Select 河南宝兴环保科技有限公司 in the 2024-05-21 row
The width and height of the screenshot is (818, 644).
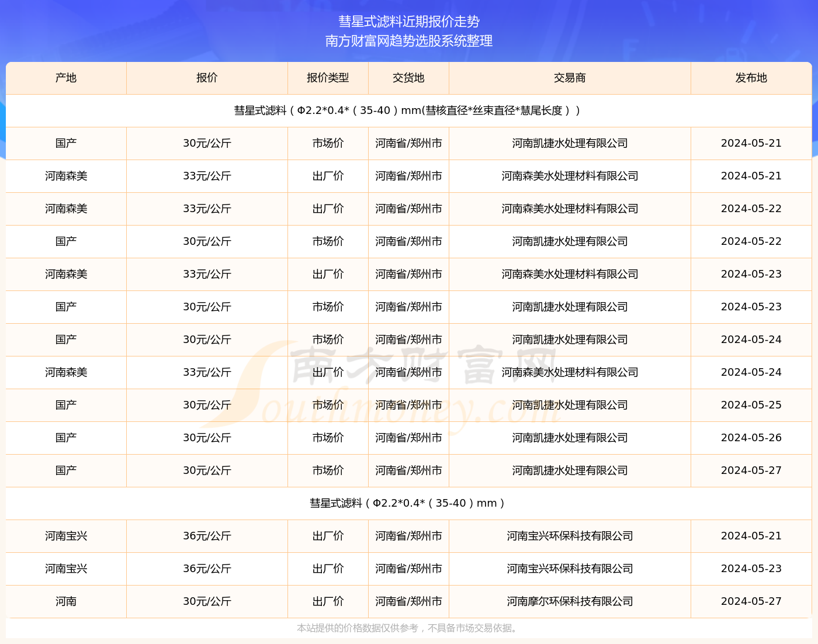[570, 536]
